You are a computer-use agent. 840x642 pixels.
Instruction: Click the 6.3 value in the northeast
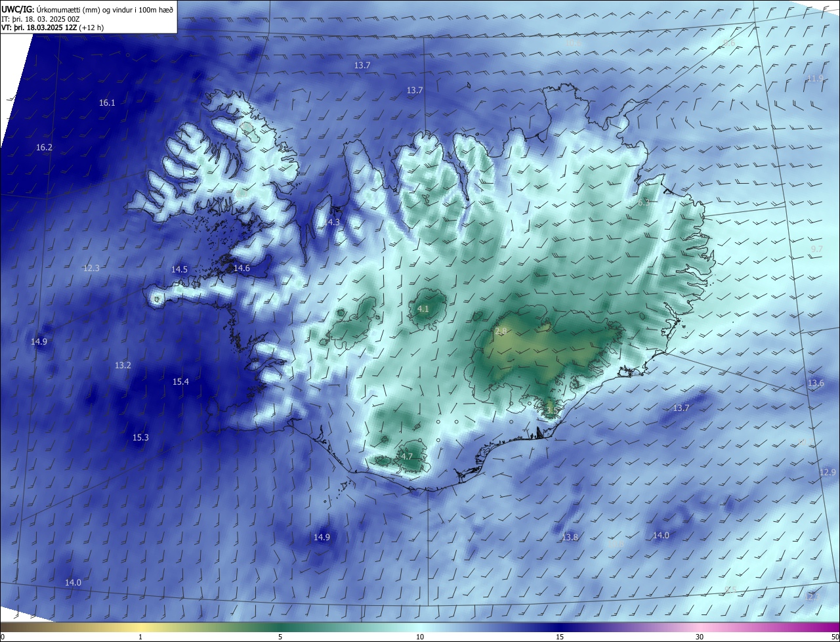tap(644, 203)
